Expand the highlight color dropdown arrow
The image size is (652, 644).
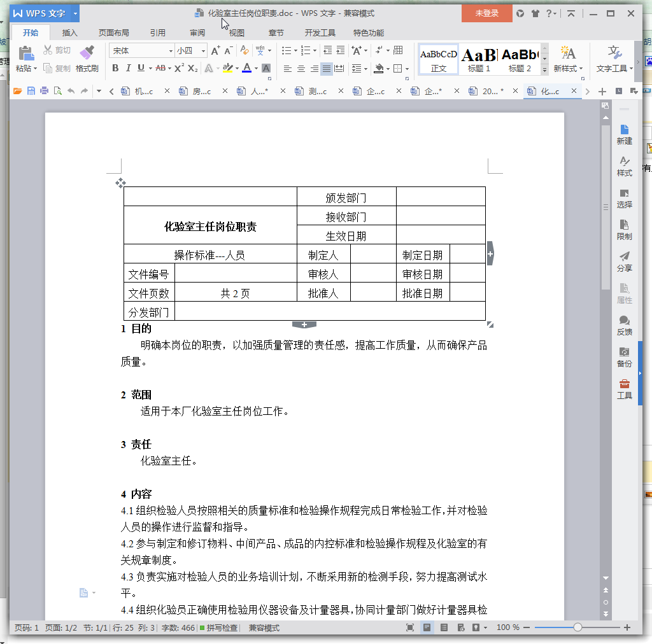237,69
